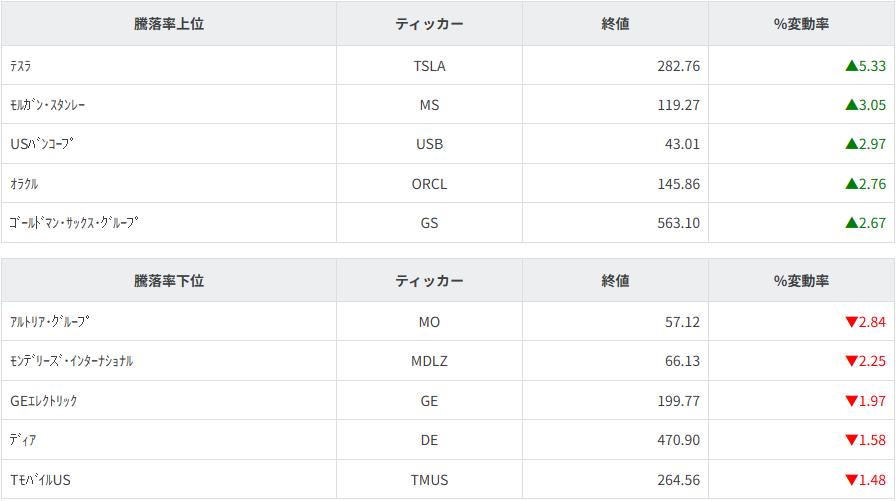The image size is (896, 501).
Task: Select the ティッカー header in top table
Action: 429,24
